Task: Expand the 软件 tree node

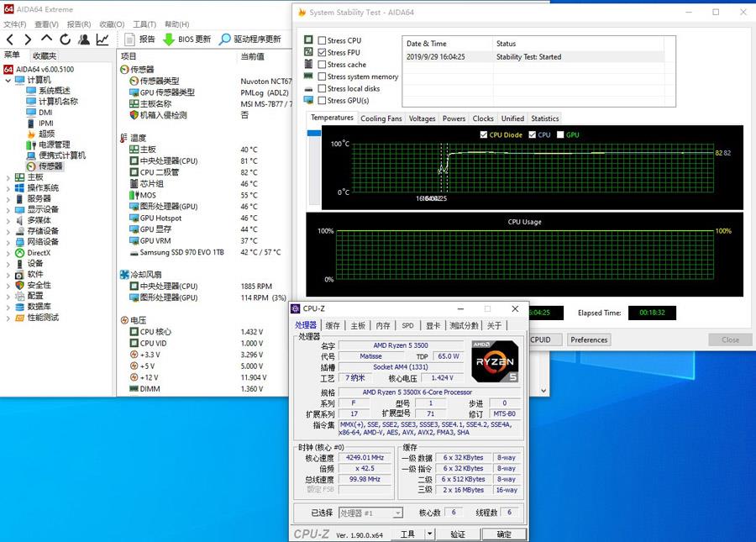Action: (8, 275)
